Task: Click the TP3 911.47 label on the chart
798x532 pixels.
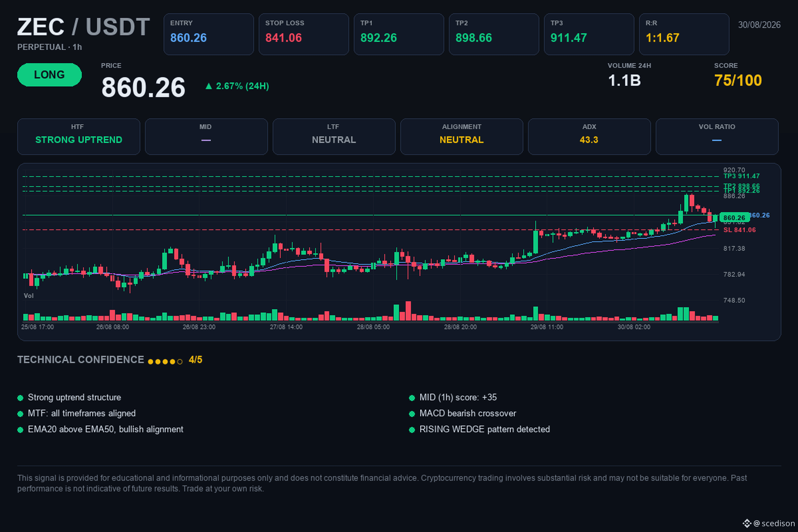Action: [741, 176]
